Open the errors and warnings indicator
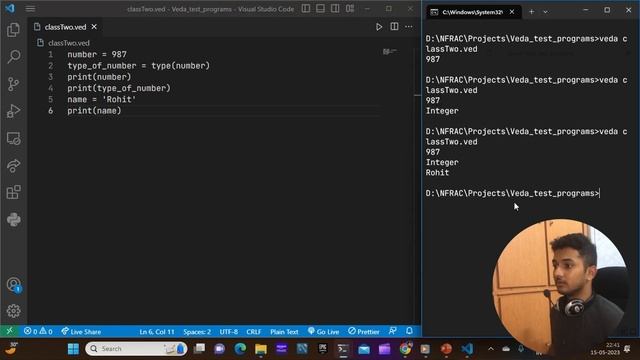Screen dimensions: 640x360 pos(38,331)
